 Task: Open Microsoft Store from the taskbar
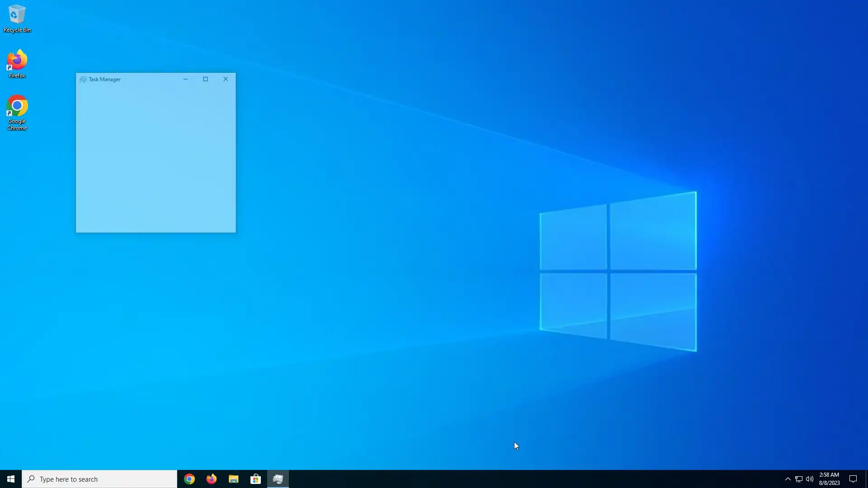(256, 479)
